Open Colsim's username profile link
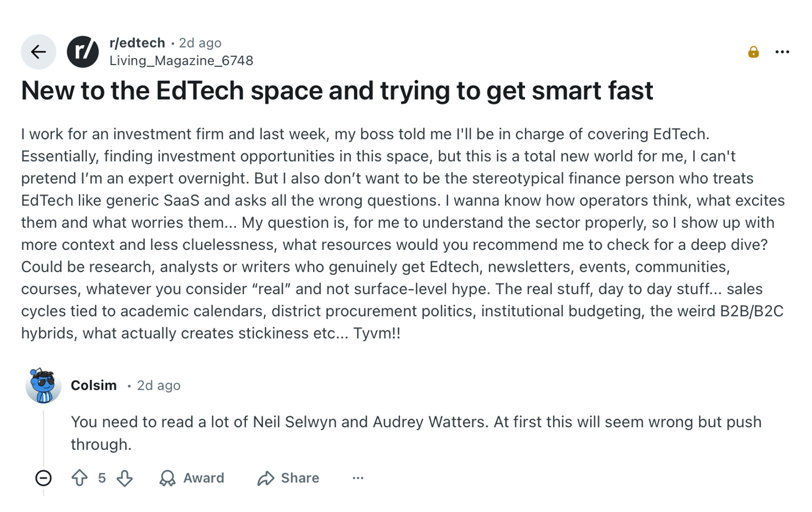The image size is (812, 512). click(x=93, y=385)
